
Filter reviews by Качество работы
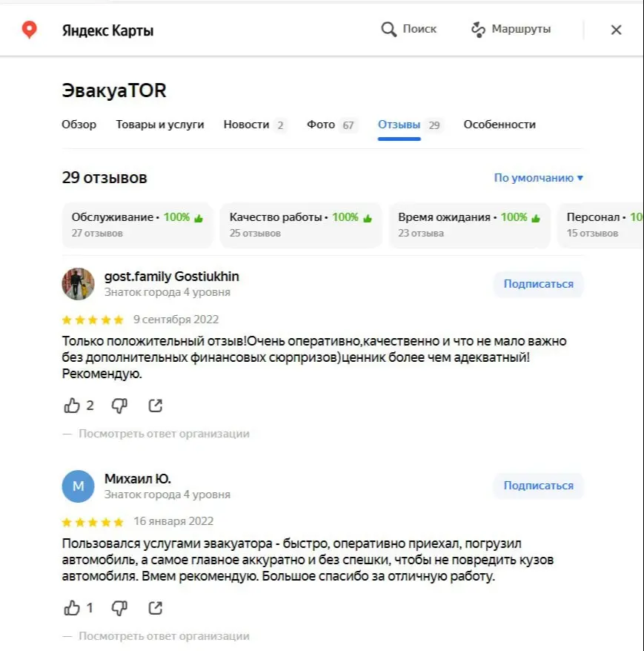[x=300, y=225]
